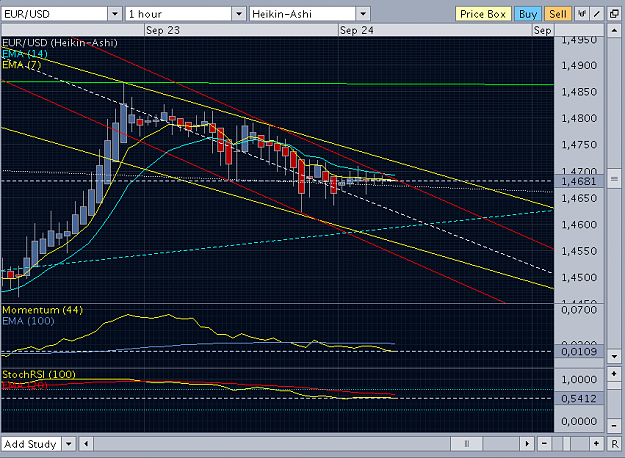This screenshot has height=458, width=625.
Task: Open the Price Box
Action: 483,14
